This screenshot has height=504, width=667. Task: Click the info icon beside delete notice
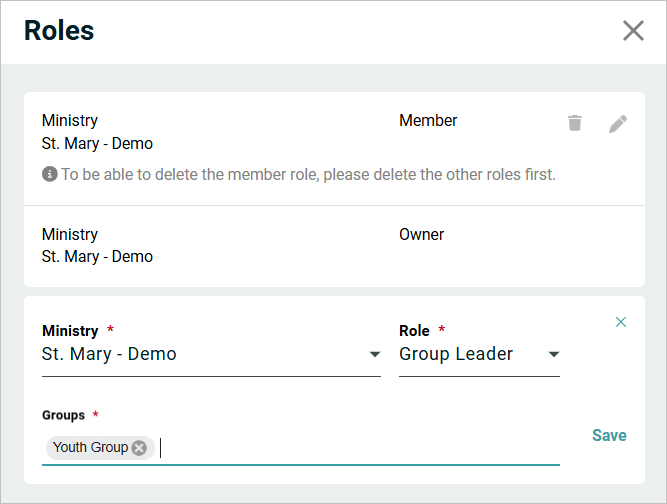(49, 174)
